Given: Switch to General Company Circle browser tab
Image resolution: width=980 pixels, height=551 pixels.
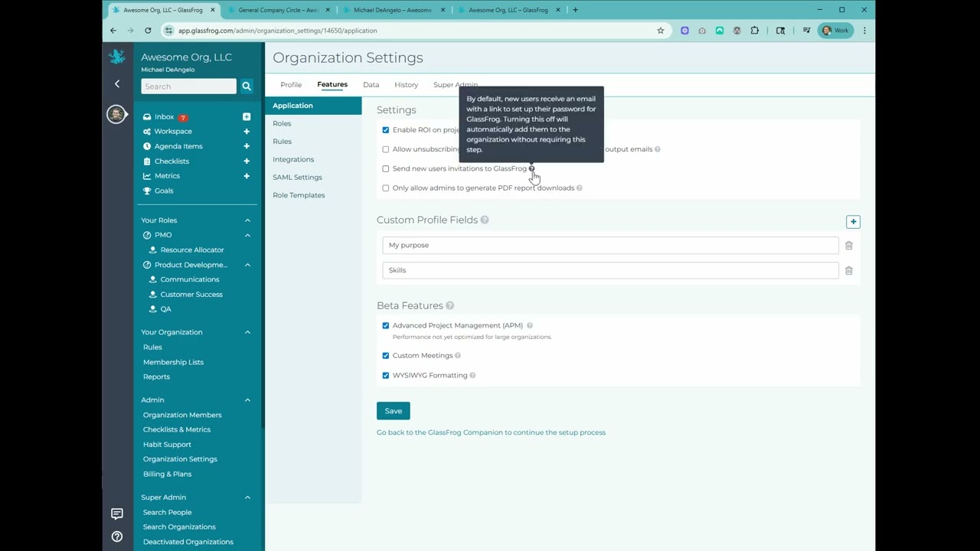Looking at the screenshot, I should coord(279,10).
